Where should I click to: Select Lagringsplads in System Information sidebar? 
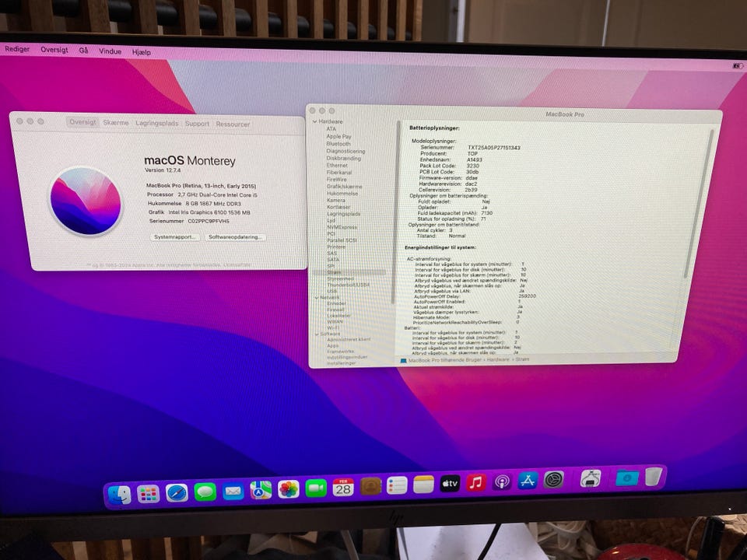click(x=343, y=214)
